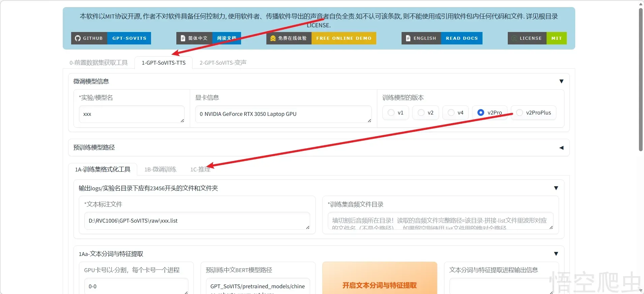Switch to the 2-GPT-SoVITS-变声 tab

click(x=223, y=63)
